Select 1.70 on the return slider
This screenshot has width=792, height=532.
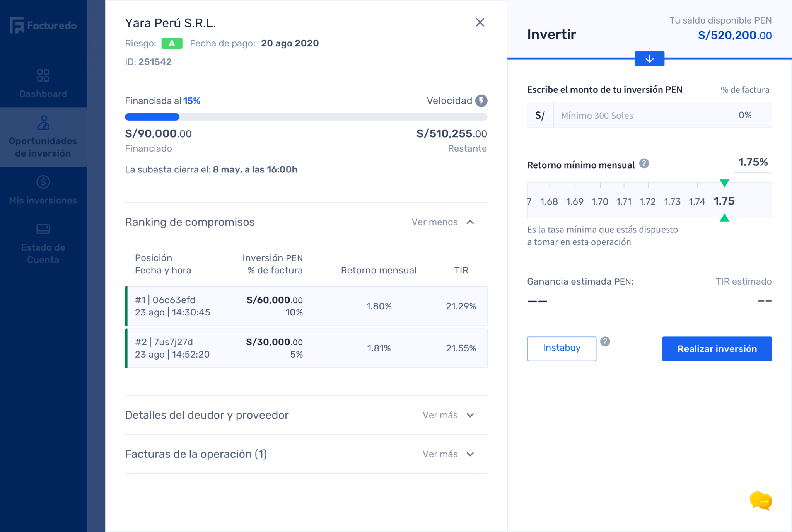click(x=600, y=201)
